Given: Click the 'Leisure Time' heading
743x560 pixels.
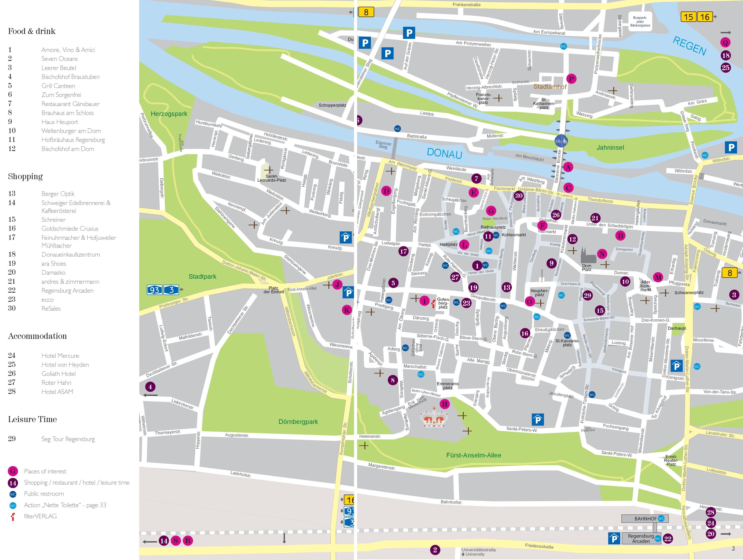Looking at the screenshot, I should tap(32, 419).
